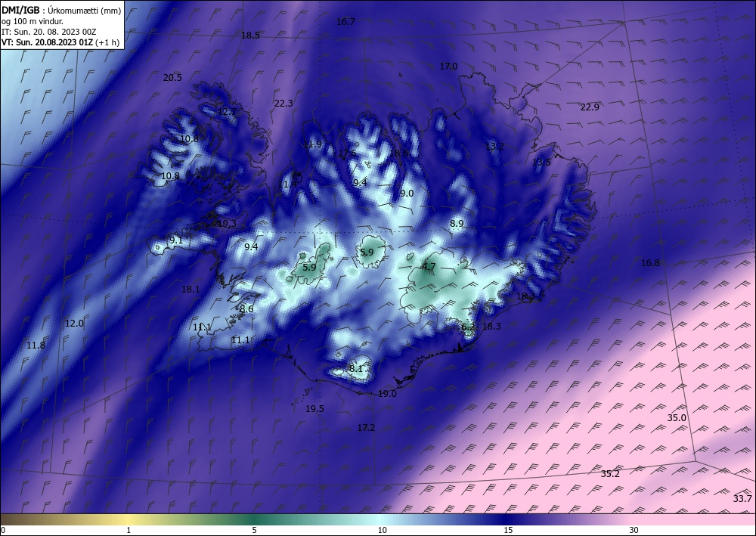Click the map value 6.2
The height and width of the screenshot is (536, 756).
(x=468, y=327)
